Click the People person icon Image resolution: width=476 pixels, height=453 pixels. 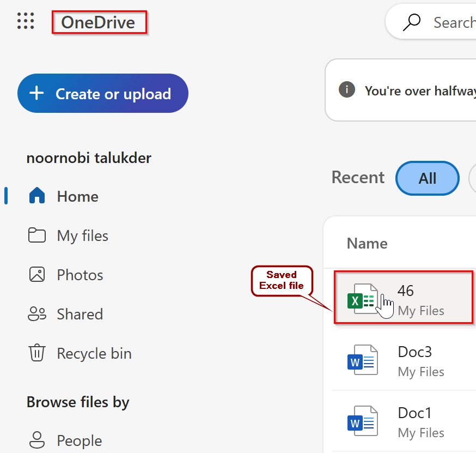click(36, 440)
